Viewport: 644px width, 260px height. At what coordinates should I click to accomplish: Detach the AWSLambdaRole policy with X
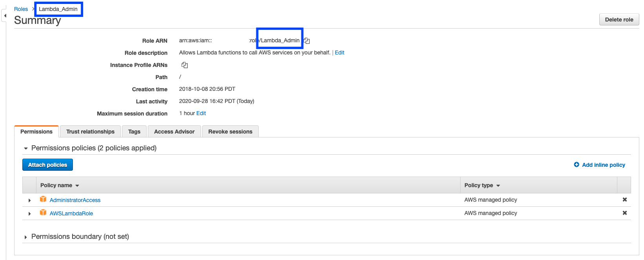[x=625, y=213]
